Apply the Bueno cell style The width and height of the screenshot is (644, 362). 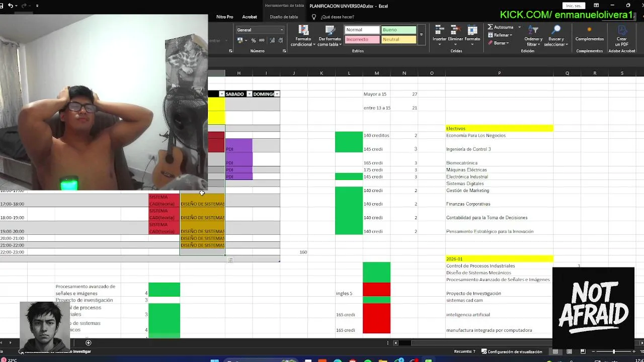pyautogui.click(x=398, y=30)
